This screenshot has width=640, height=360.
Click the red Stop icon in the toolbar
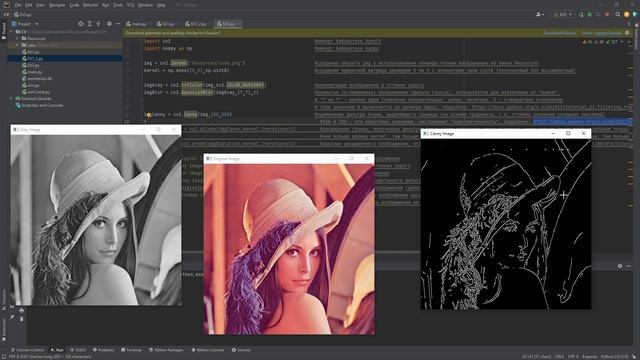(607, 14)
